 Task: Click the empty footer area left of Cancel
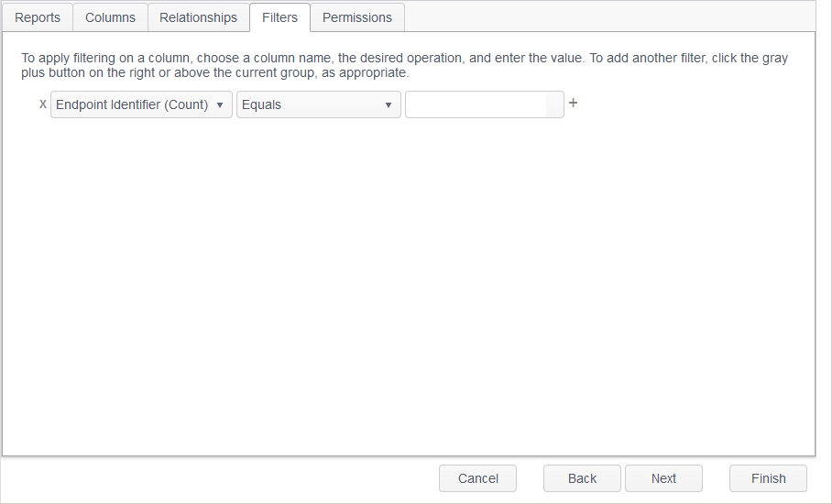coord(220,478)
